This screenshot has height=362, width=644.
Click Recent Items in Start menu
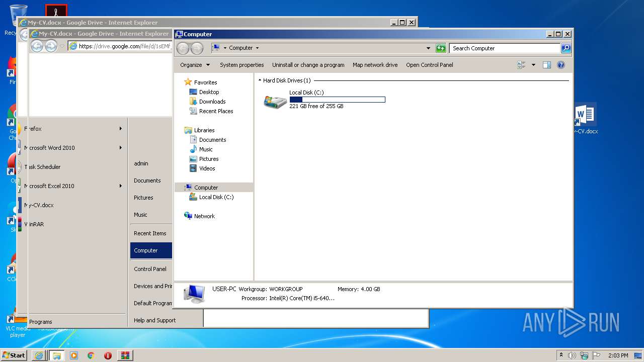[150, 233]
